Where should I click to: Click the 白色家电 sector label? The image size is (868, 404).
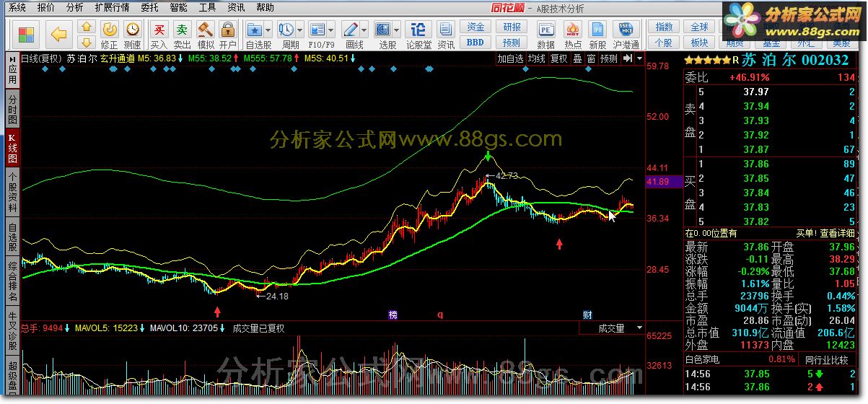tap(703, 359)
